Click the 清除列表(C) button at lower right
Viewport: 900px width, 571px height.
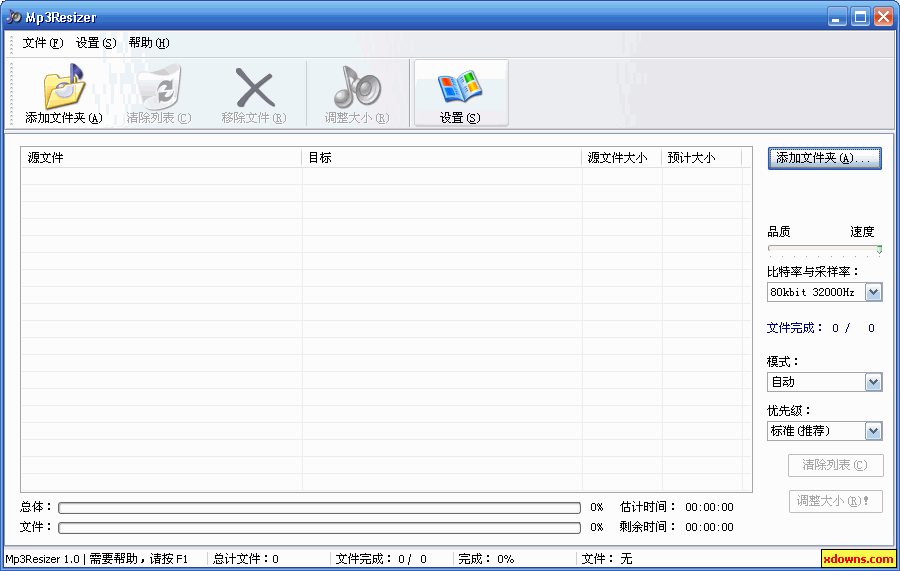tap(835, 465)
